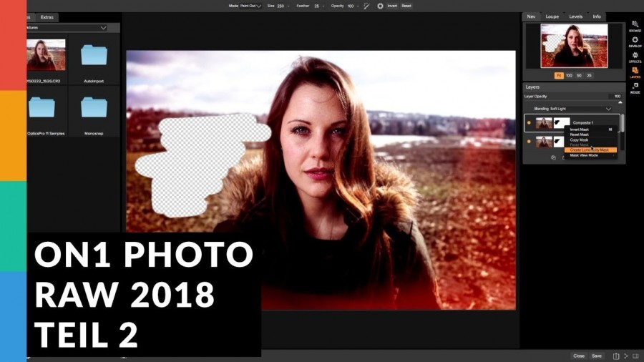The width and height of the screenshot is (644, 362).
Task: Switch to the Nav tab
Action: point(531,16)
